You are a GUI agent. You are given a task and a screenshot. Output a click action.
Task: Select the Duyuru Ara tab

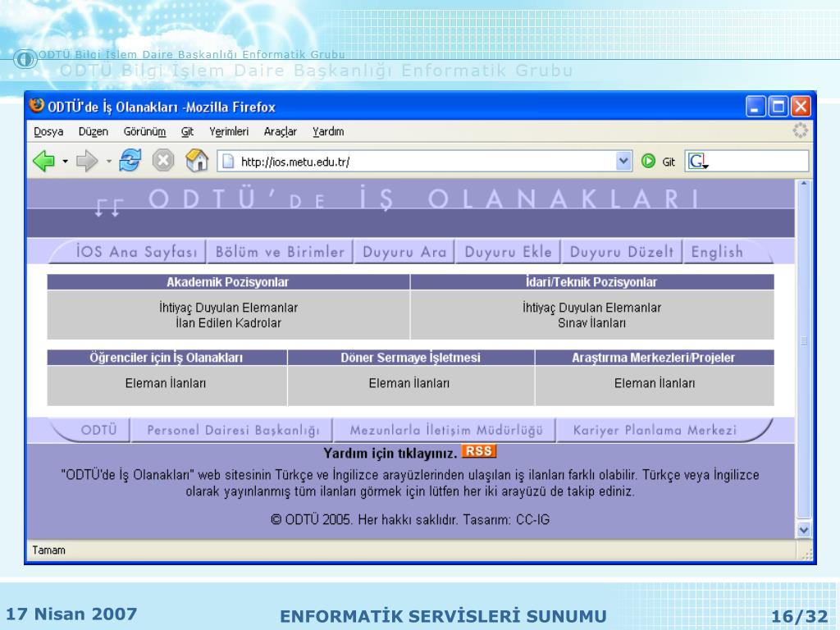(404, 252)
